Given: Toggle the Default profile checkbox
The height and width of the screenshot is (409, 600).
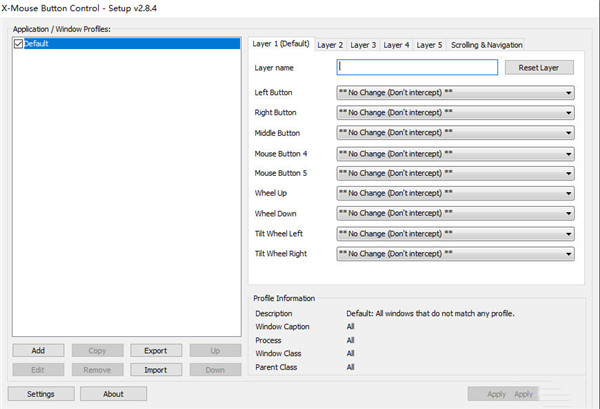Looking at the screenshot, I should 19,44.
